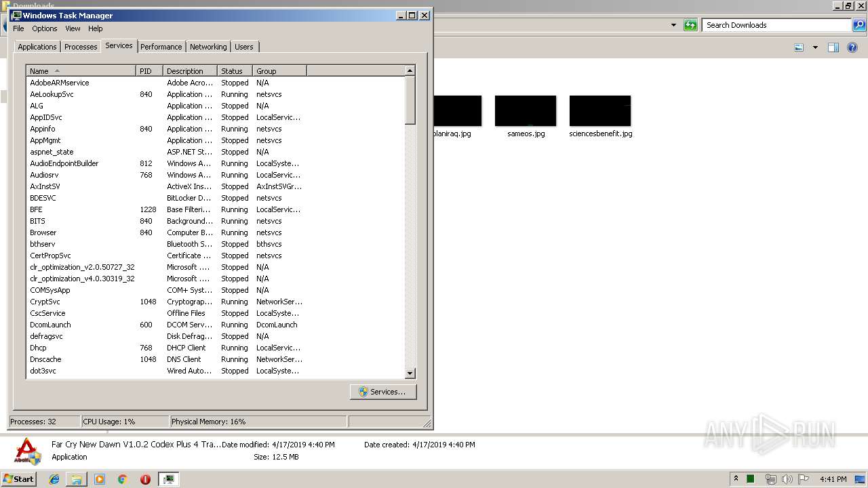This screenshot has width=868, height=488.
Task: Toggle the Explorer preview pane icon
Action: point(833,47)
